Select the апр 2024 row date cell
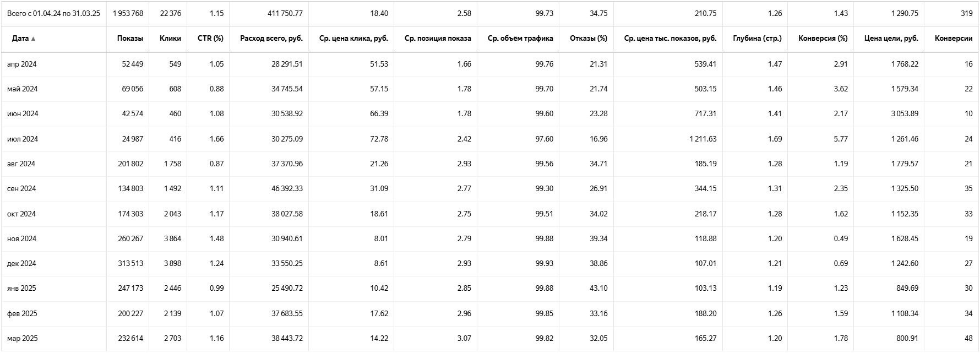This screenshot has height=353, width=980. pyautogui.click(x=22, y=64)
